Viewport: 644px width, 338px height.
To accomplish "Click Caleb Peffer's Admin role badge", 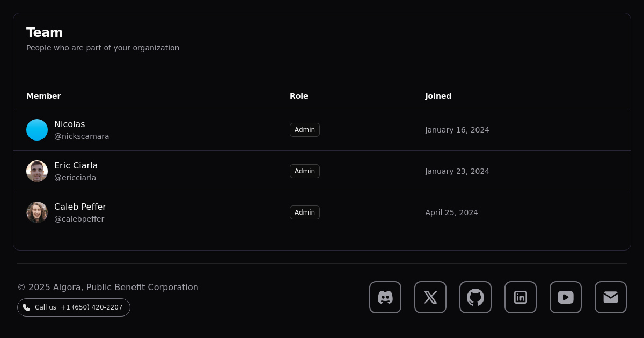I will pyautogui.click(x=305, y=212).
